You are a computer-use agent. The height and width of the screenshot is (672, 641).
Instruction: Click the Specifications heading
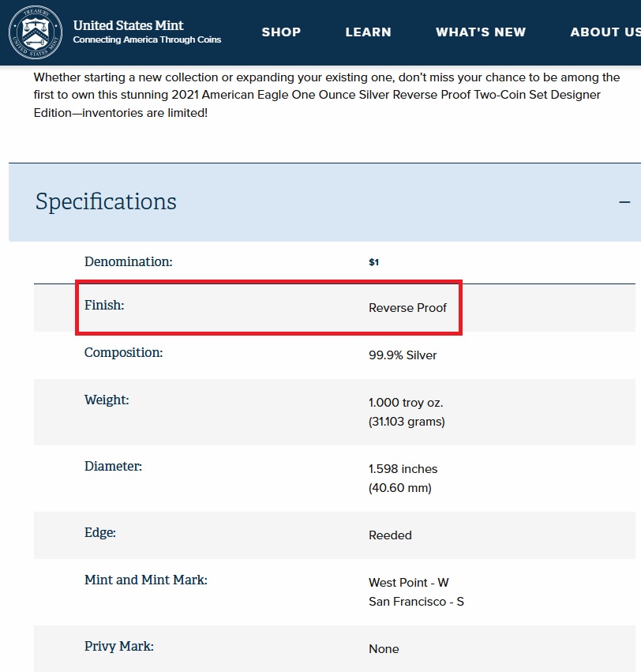pos(106,201)
